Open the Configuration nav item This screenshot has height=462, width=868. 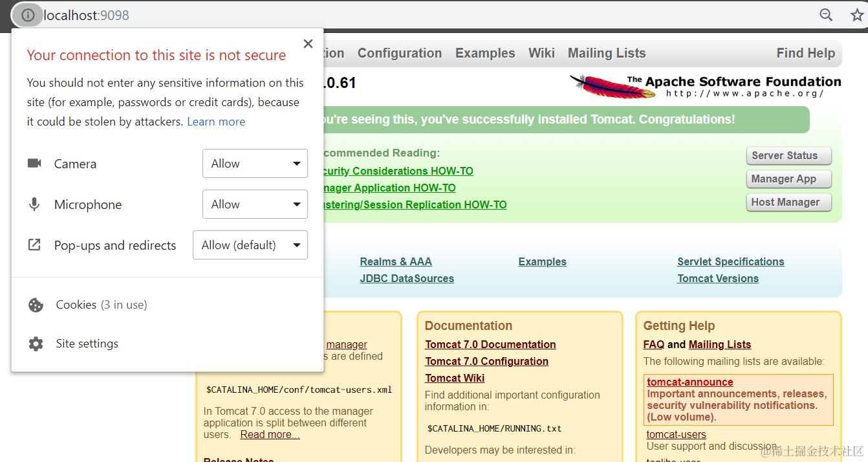(x=400, y=53)
